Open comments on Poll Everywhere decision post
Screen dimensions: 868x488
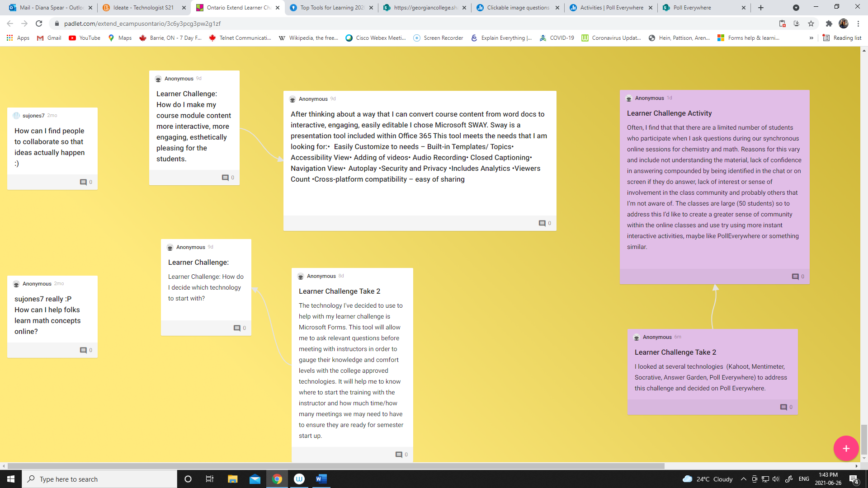(x=786, y=407)
